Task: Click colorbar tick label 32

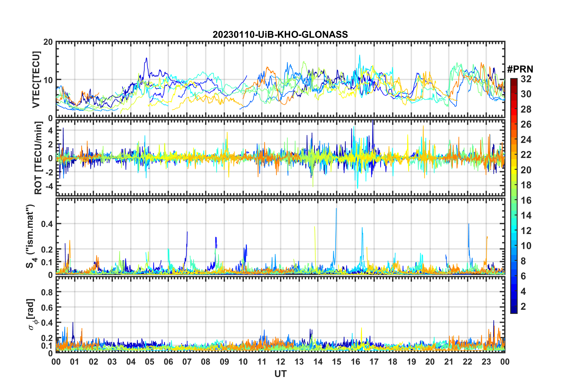Action: click(526, 79)
